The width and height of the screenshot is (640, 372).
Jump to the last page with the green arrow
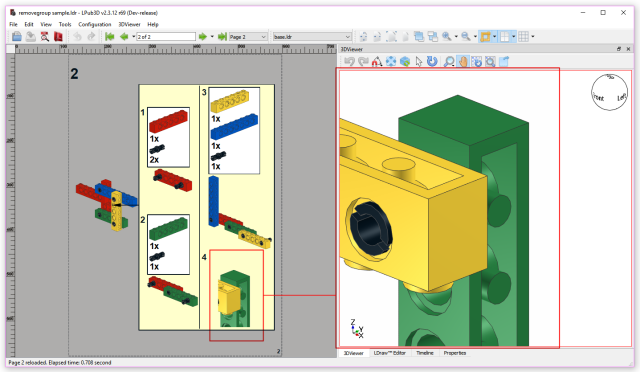222,37
